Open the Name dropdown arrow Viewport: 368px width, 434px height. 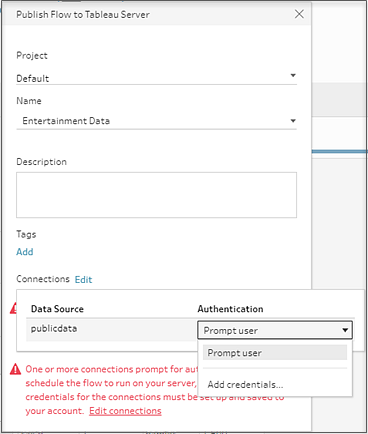point(293,121)
